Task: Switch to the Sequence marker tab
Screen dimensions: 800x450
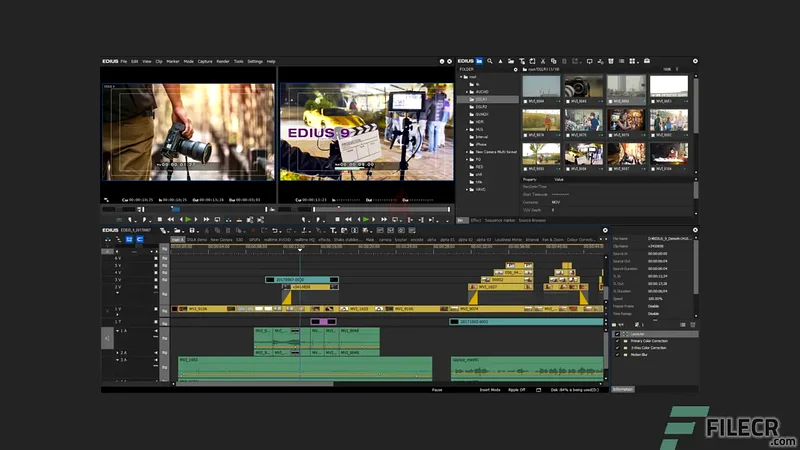Action: (499, 220)
